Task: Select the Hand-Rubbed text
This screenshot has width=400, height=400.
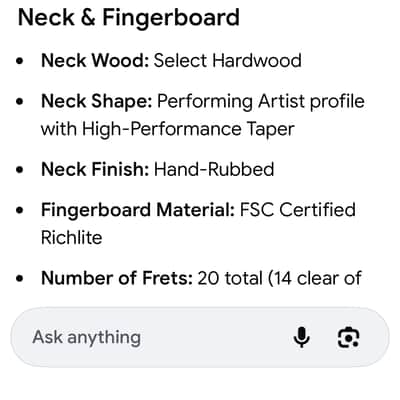Action: tap(214, 169)
